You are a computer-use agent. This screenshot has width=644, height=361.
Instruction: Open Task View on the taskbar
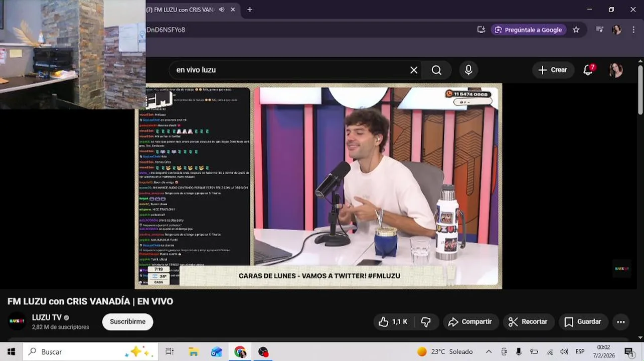click(x=170, y=351)
